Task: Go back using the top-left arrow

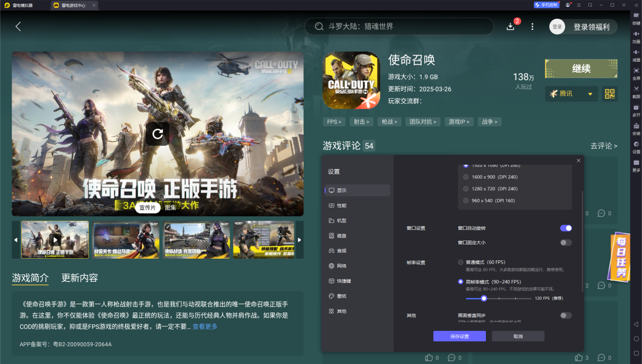Action: (18, 26)
